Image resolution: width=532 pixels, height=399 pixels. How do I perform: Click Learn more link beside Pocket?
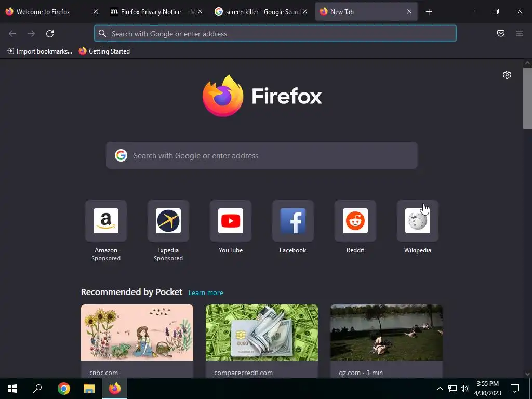pos(206,293)
